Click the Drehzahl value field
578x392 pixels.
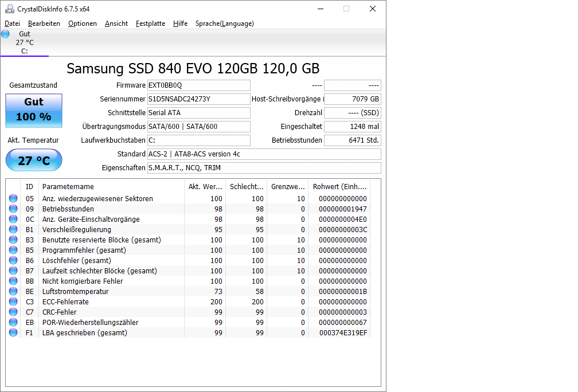click(353, 113)
